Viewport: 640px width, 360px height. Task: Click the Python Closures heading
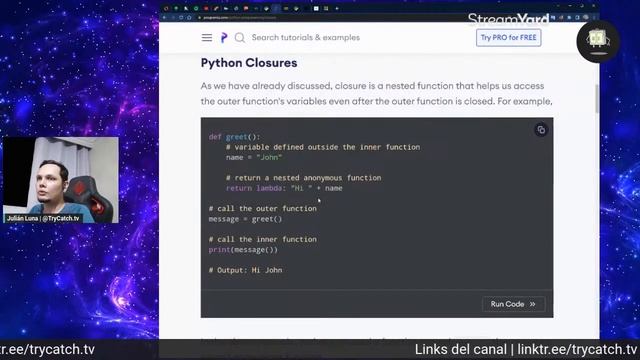pos(249,63)
